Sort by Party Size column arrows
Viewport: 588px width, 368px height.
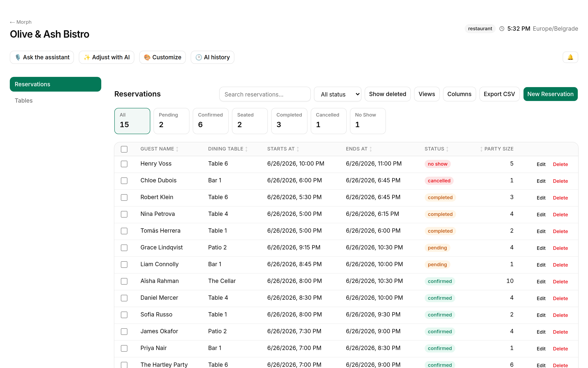tap(481, 149)
